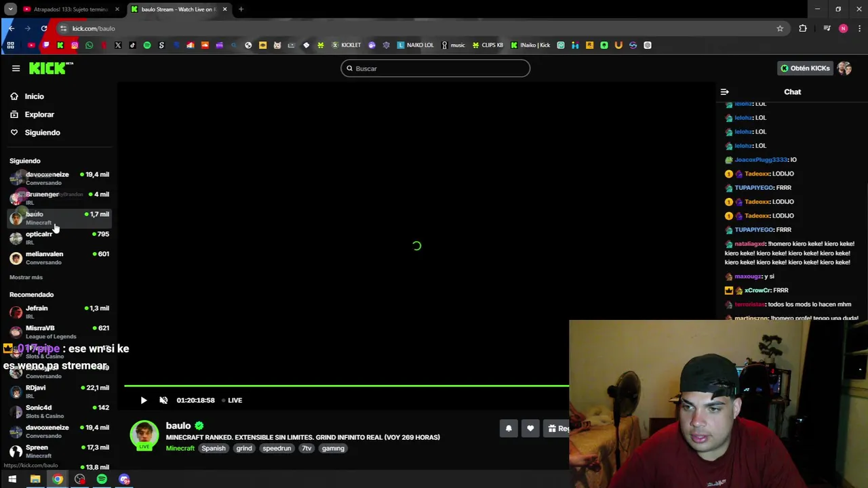The height and width of the screenshot is (488, 868).
Task: Open RDjavi recommended channel
Action: coord(60,391)
